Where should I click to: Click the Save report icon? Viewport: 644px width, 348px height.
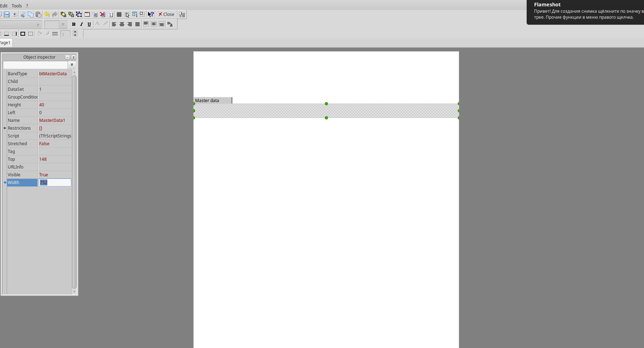[x=7, y=14]
